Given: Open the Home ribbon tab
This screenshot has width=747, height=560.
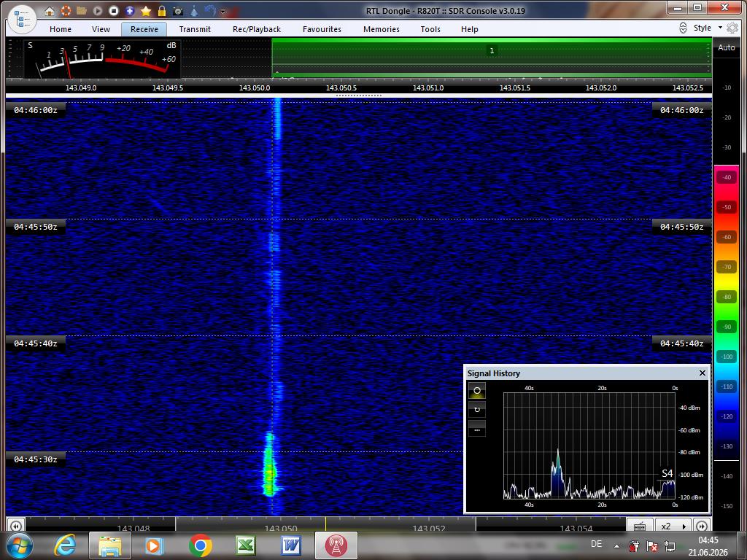Looking at the screenshot, I should point(61,29).
